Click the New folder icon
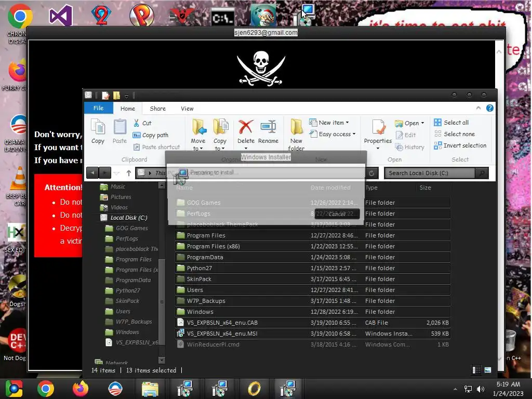 click(296, 127)
